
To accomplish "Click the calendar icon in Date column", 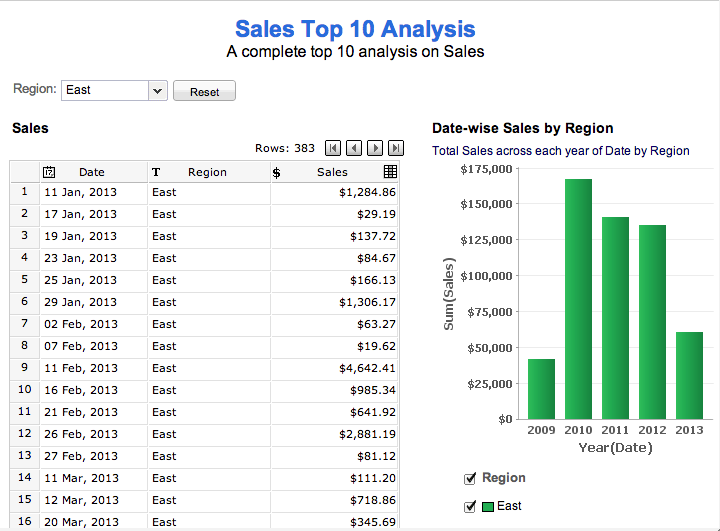I will (49, 172).
